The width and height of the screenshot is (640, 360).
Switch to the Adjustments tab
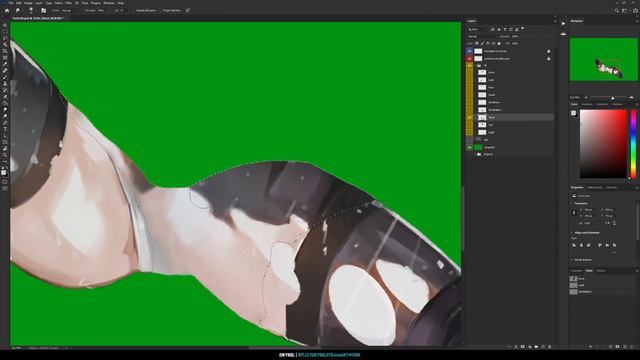(x=595, y=187)
